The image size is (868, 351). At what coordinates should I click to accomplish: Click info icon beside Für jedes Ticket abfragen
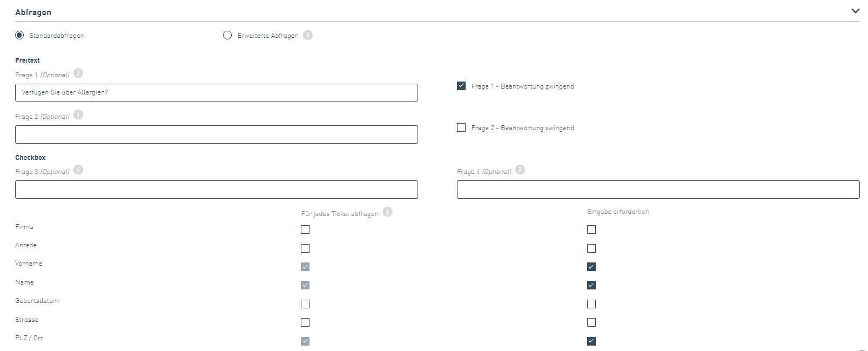[387, 212]
